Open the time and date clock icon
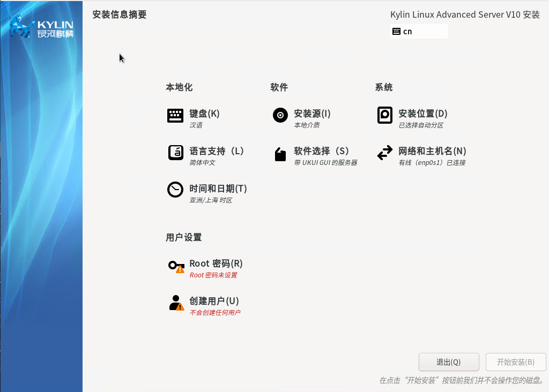549x392 pixels. click(x=175, y=190)
